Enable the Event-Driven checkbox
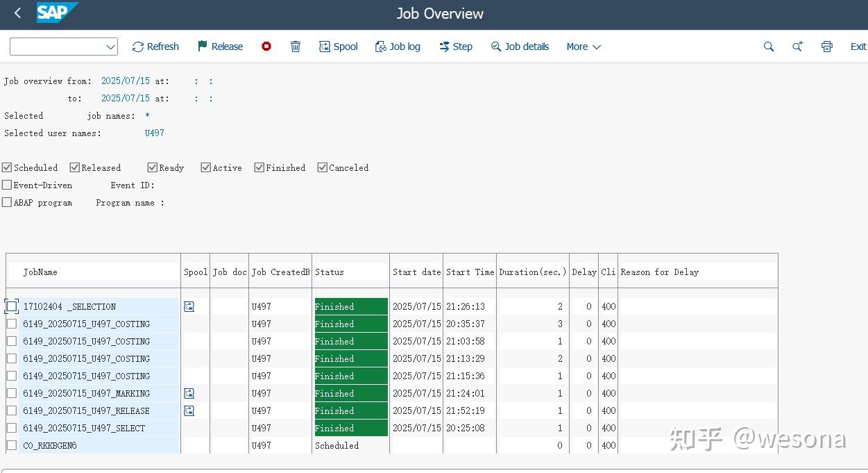 (7, 185)
